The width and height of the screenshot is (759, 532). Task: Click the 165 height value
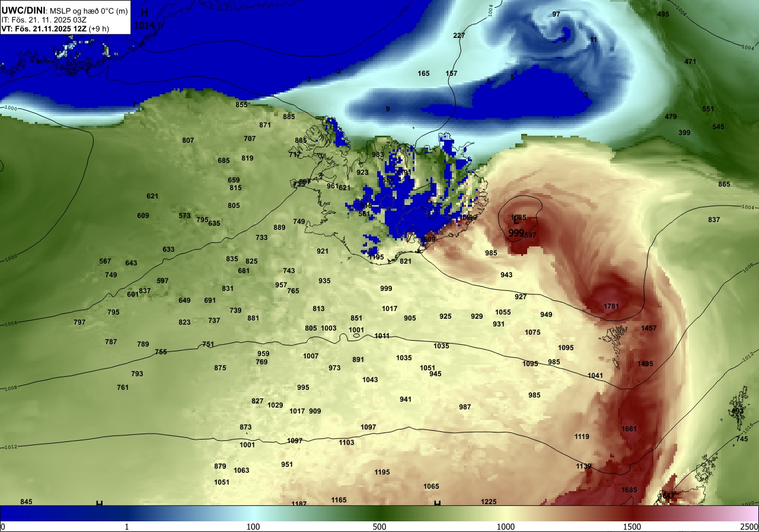pos(423,73)
